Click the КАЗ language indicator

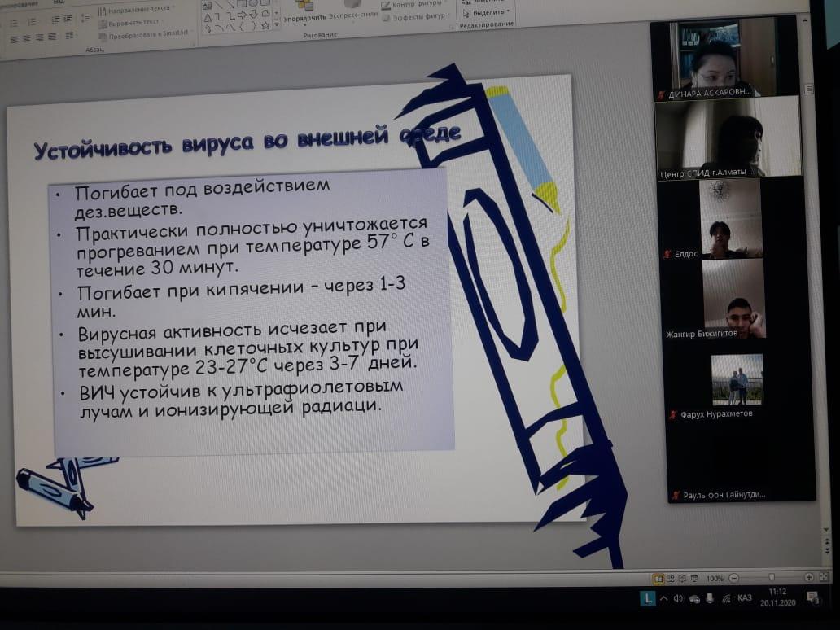coord(744,598)
